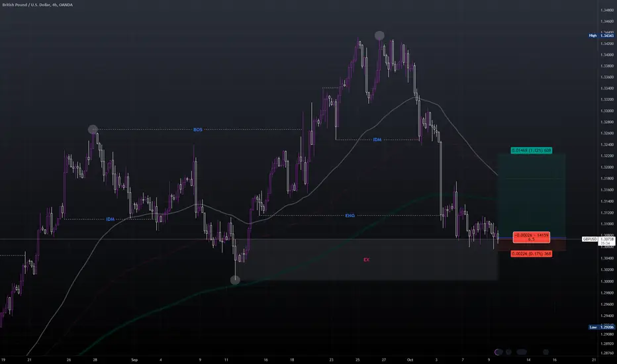617x364 pixels.
Task: Select the ENG label on dotted line
Action: pyautogui.click(x=350, y=216)
